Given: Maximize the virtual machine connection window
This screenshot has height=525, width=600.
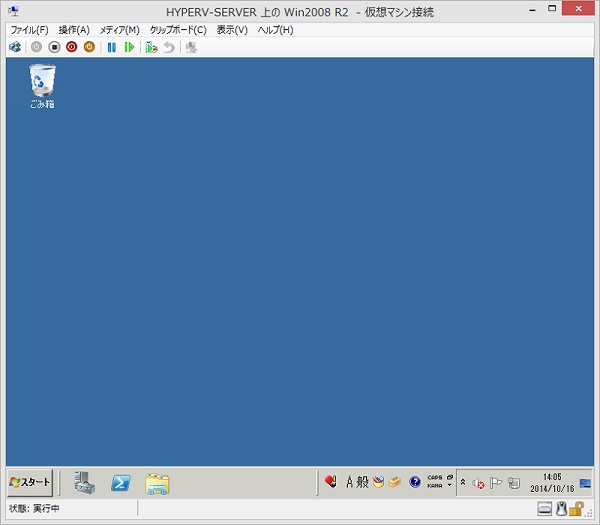Looking at the screenshot, I should (x=552, y=8).
